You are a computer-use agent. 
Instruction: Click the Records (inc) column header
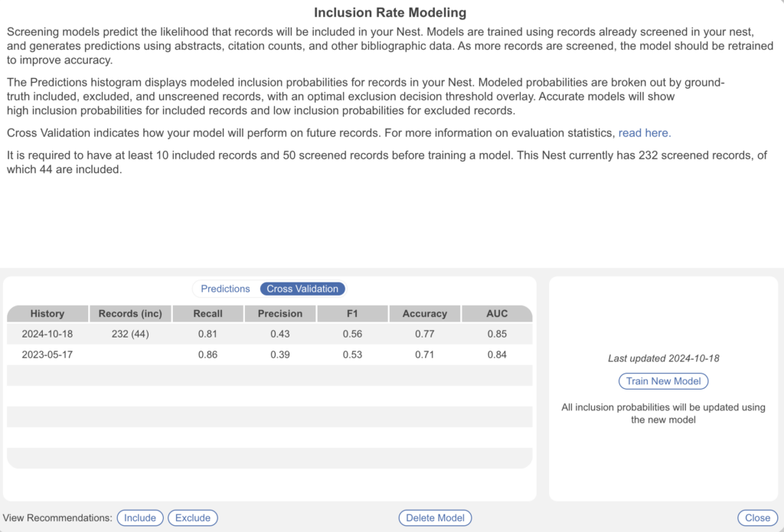click(x=130, y=313)
